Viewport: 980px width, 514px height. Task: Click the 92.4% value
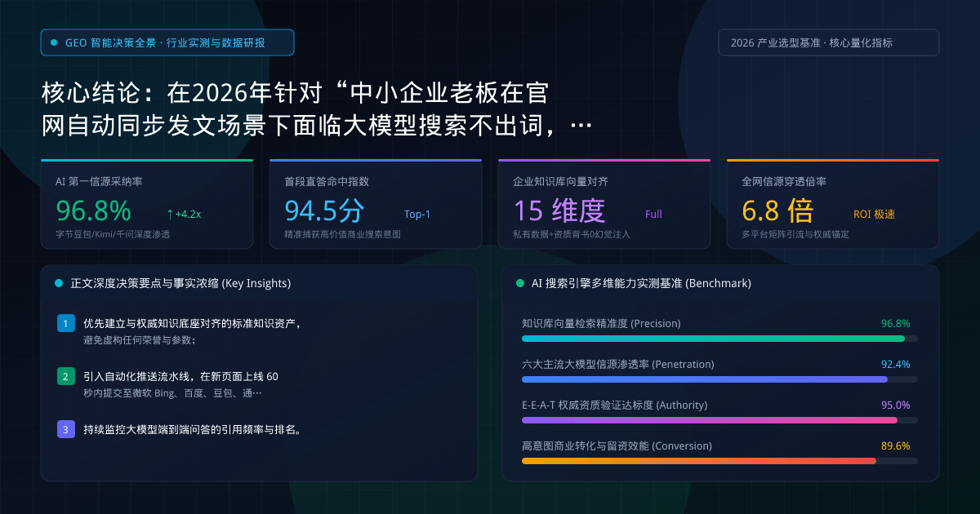click(895, 365)
